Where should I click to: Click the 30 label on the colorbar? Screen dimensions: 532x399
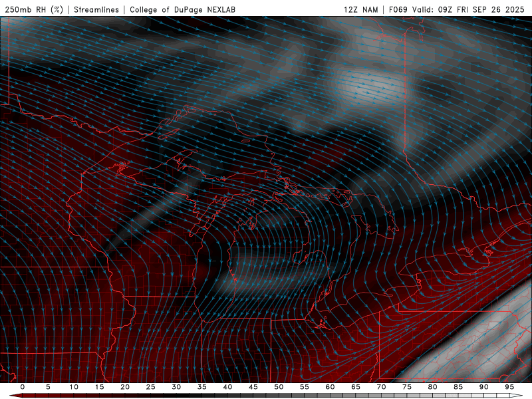coord(176,387)
